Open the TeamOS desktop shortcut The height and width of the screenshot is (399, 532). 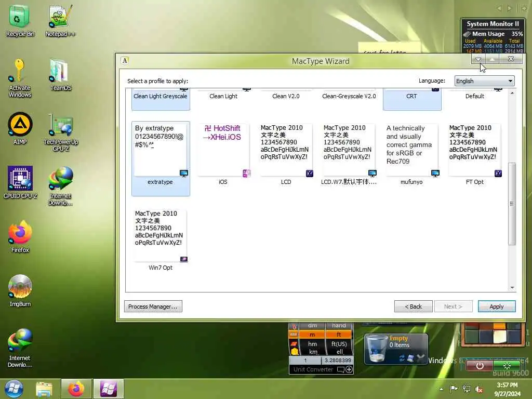click(x=60, y=75)
